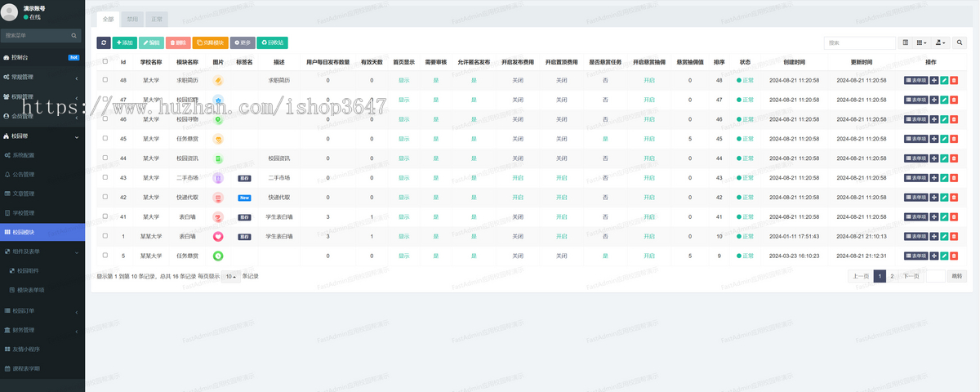Open the page size dropdown showing 10
Image resolution: width=980 pixels, height=392 pixels.
pos(231,276)
